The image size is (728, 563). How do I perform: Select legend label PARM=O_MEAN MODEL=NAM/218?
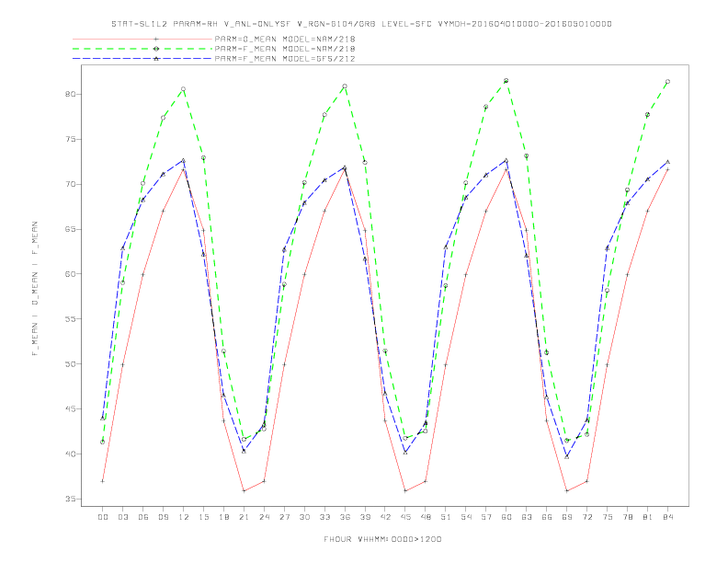tap(285, 39)
